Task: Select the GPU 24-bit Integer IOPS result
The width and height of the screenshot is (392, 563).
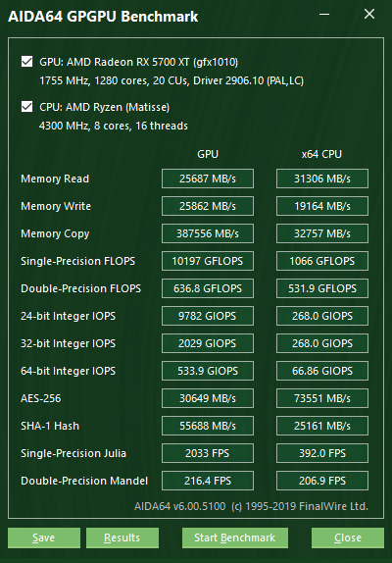Action: (x=208, y=316)
